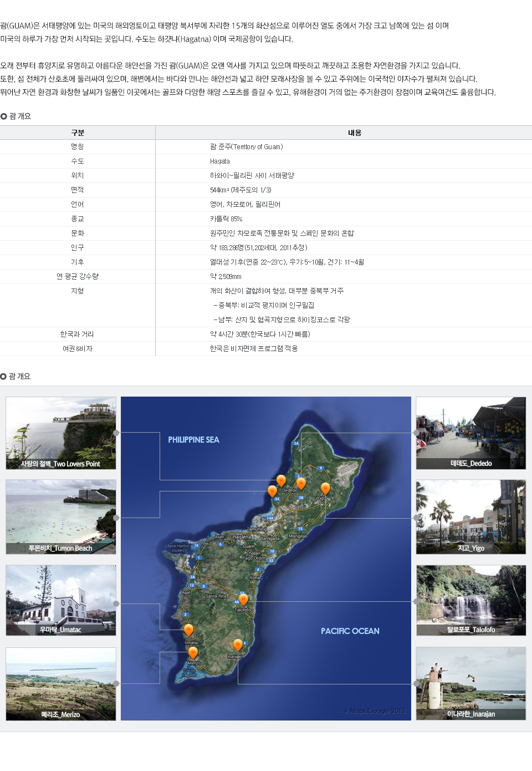The image size is (532, 771).
Task: Click the Tumon Beach pin above route 34
Action: (272, 491)
